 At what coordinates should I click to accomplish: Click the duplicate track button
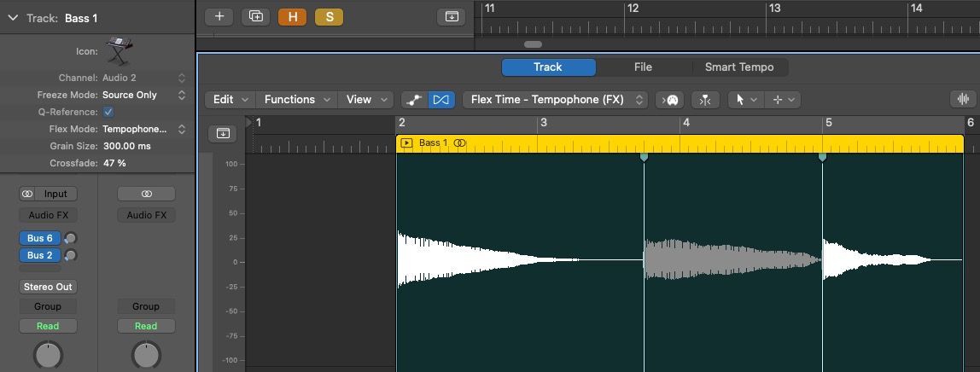pos(256,17)
